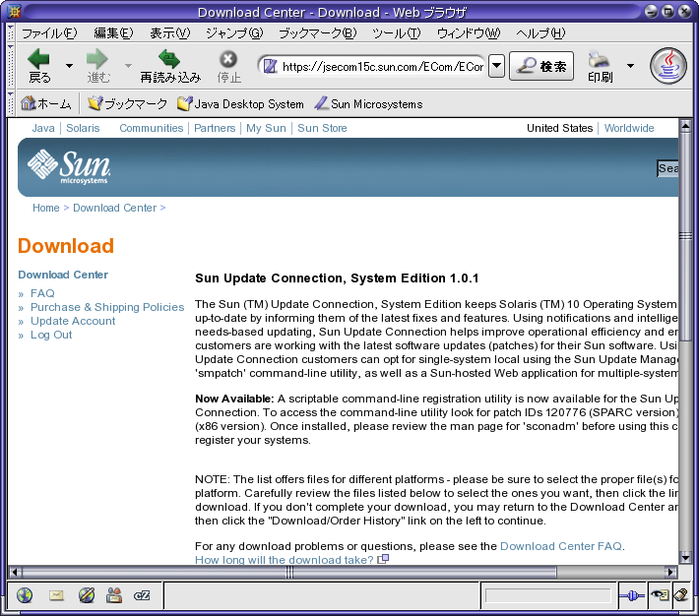Follow the Partners link
699x616 pixels.
[215, 128]
